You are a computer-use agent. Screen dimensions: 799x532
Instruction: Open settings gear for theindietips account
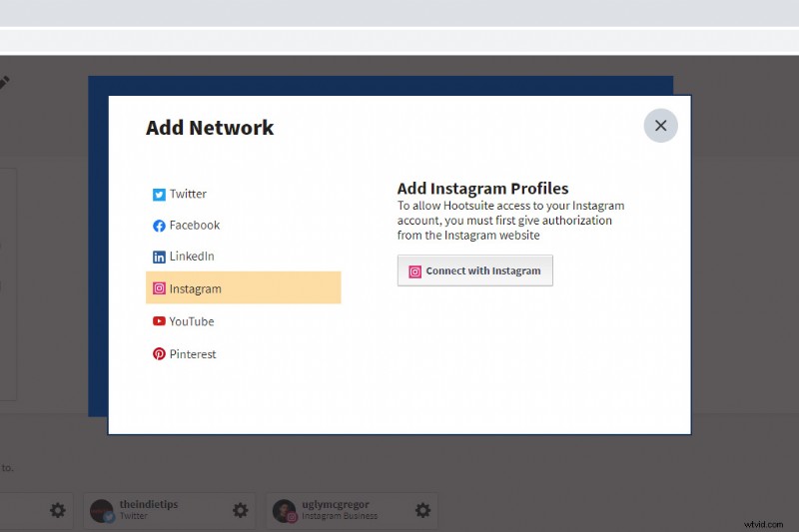(x=240, y=510)
